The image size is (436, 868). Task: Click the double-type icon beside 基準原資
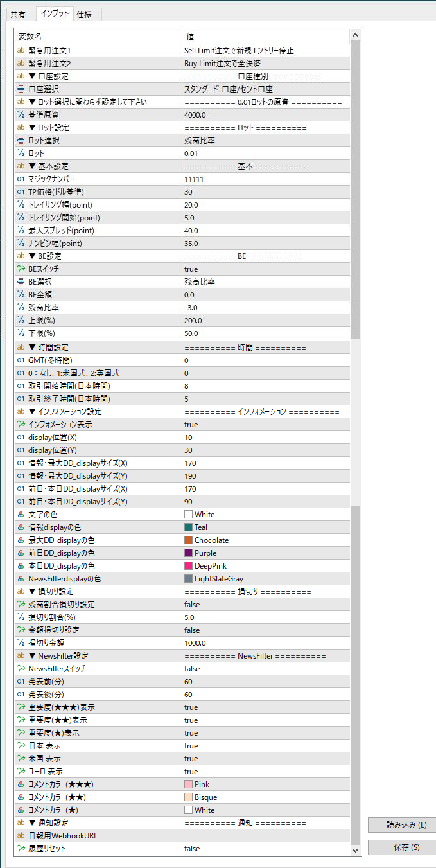(21, 115)
